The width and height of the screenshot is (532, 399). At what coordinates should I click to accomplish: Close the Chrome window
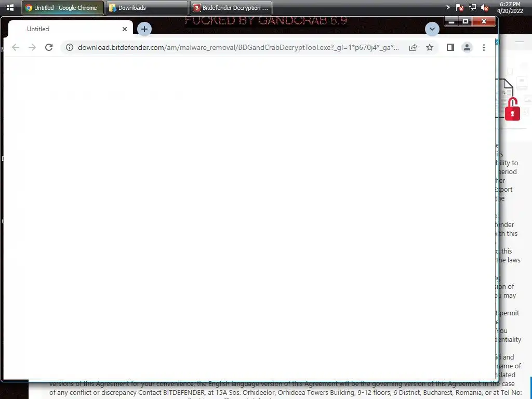coord(484,22)
